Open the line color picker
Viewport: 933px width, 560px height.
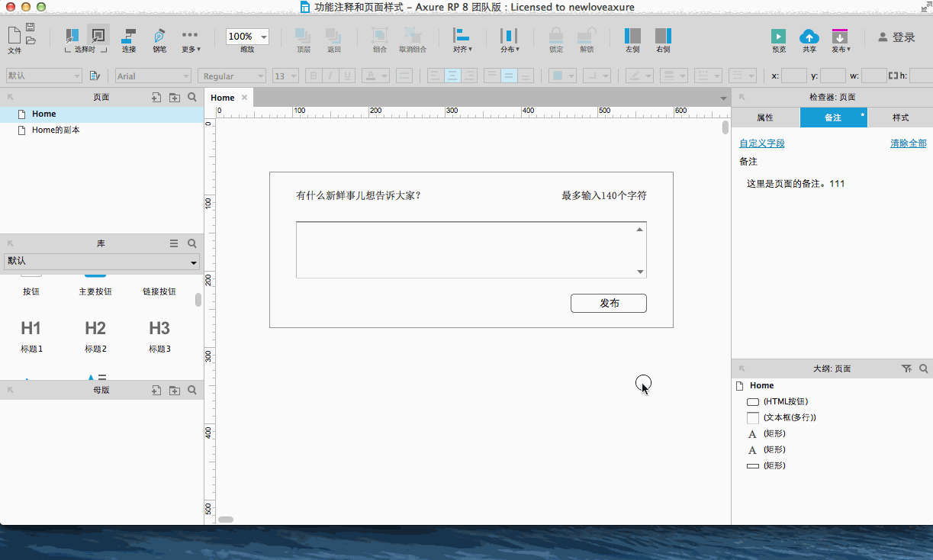(639, 76)
